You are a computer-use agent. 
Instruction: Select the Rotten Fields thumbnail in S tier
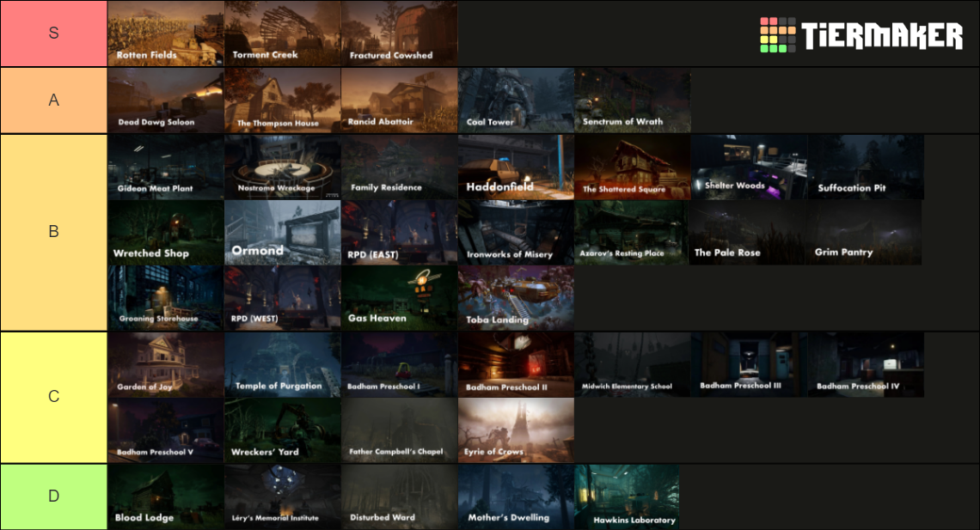pos(165,34)
